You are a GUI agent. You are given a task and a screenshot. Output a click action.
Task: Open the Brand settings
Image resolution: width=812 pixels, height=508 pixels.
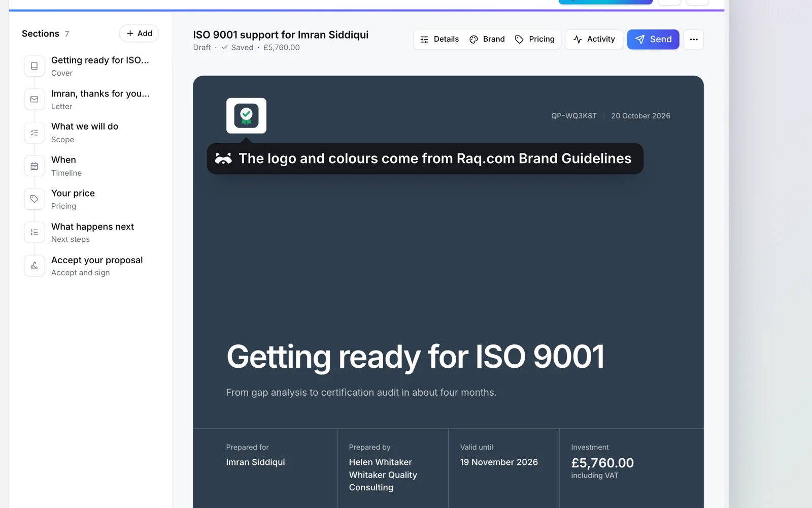point(487,39)
